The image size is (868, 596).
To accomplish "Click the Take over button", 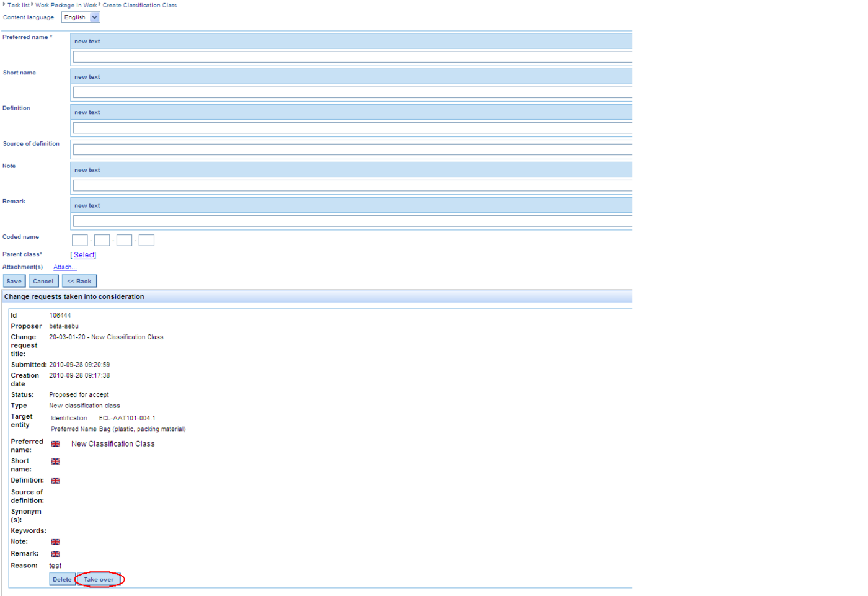I will click(x=99, y=579).
